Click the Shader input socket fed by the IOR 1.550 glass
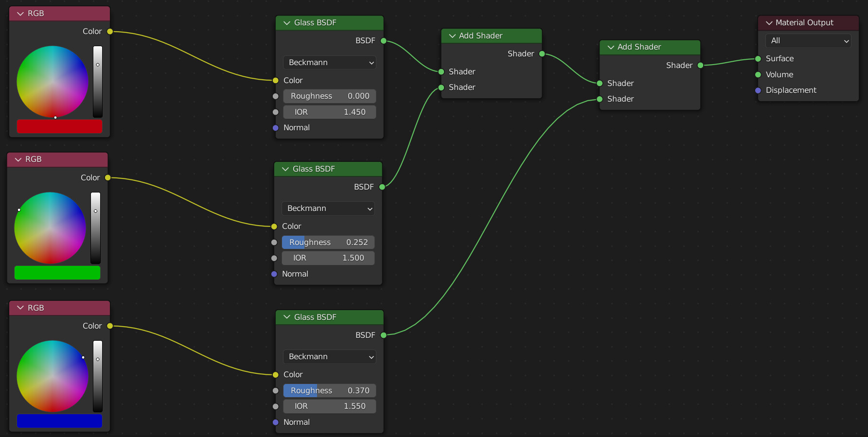868x437 pixels. (x=600, y=99)
